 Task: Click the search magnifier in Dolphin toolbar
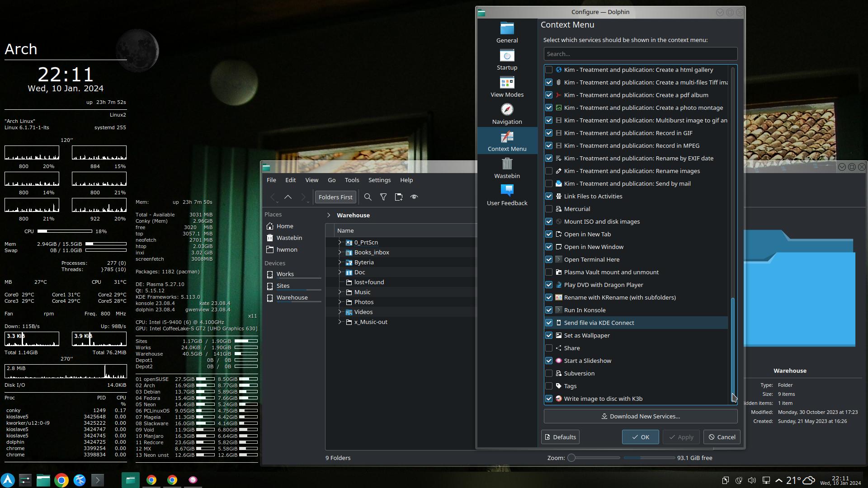pyautogui.click(x=368, y=197)
